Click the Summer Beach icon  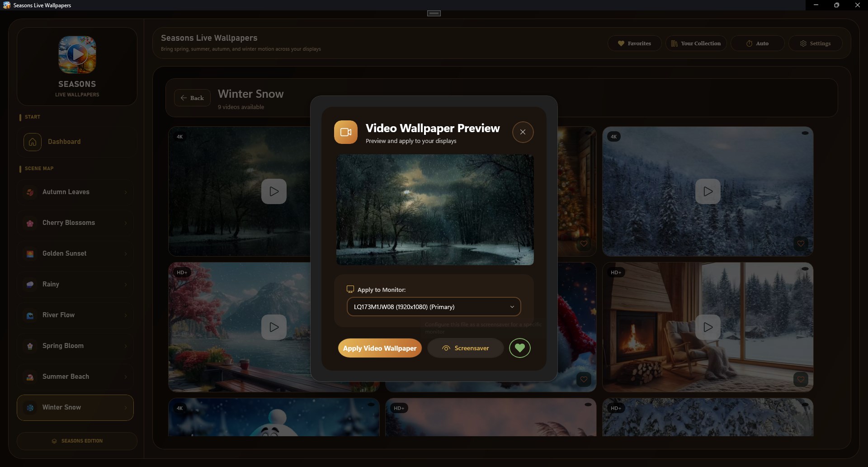point(30,377)
